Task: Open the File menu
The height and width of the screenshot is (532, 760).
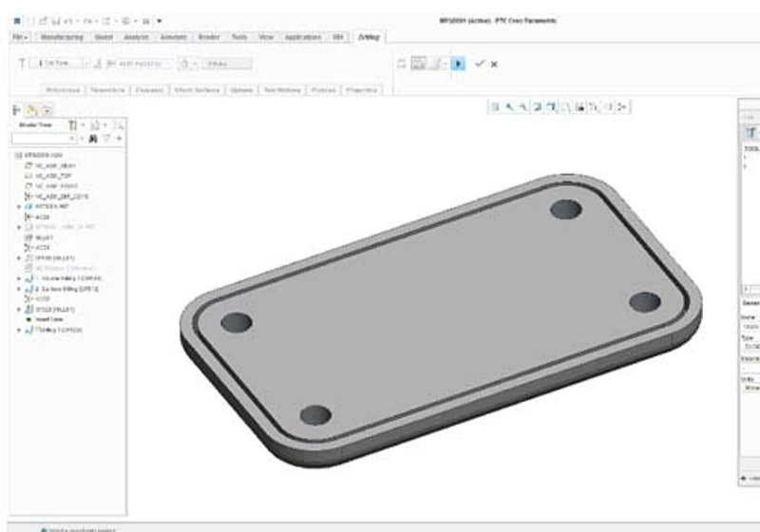Action: pos(20,37)
